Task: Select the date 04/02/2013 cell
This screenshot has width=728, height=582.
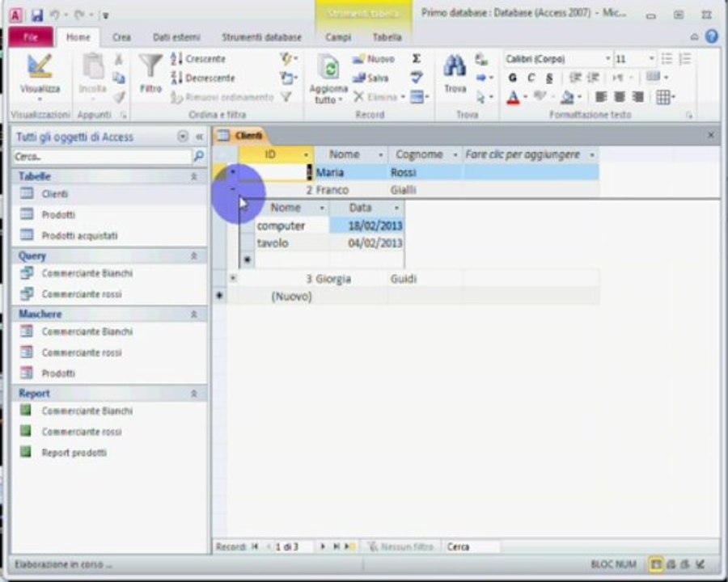Action: (x=366, y=243)
